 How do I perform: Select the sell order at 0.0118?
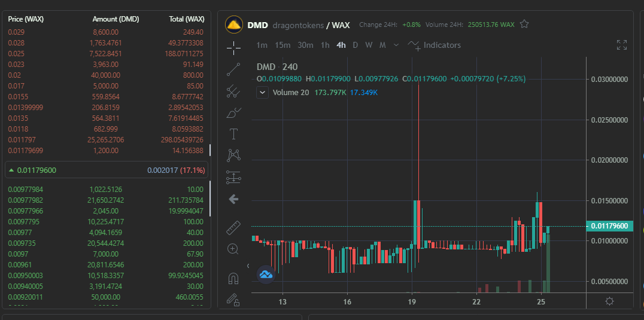coord(107,129)
